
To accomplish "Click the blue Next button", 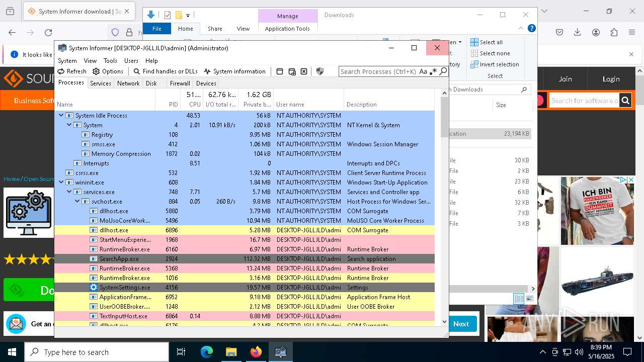I will [x=461, y=324].
